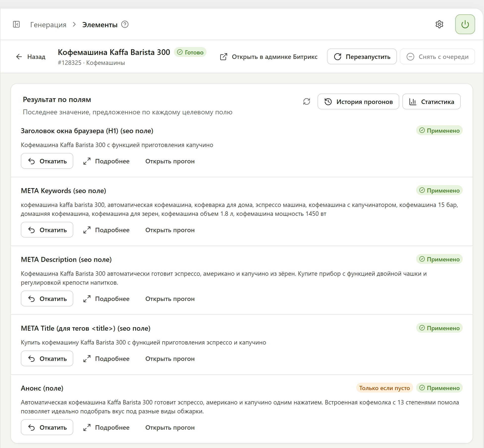Screen dimensions: 484x448
Task: Expand Подробнее for META Keywords
Action: (106, 230)
